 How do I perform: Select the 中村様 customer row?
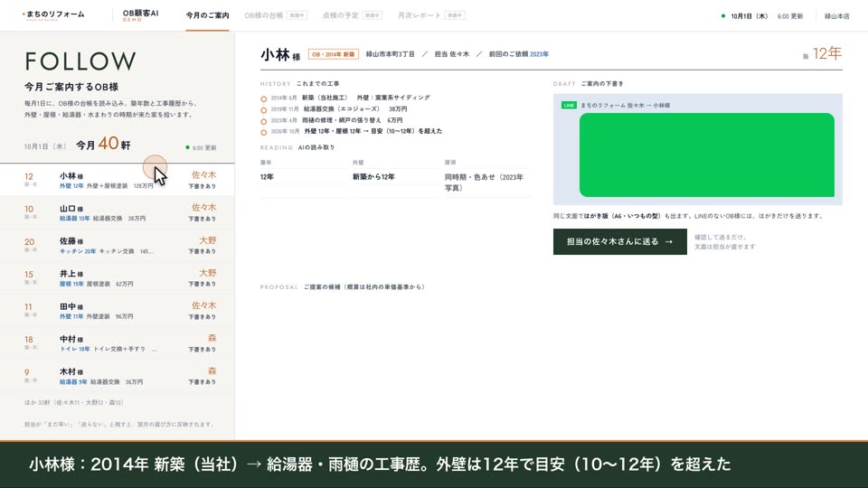coord(118,343)
